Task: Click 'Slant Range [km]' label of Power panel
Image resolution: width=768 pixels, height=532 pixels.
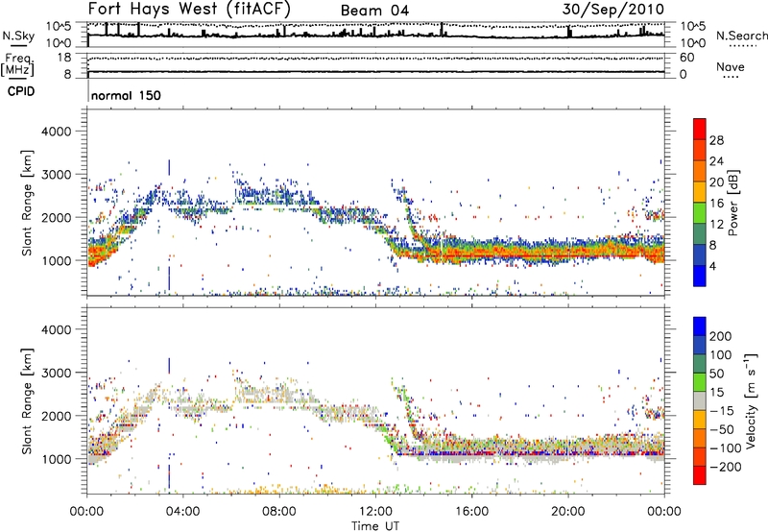Action: click(x=27, y=203)
